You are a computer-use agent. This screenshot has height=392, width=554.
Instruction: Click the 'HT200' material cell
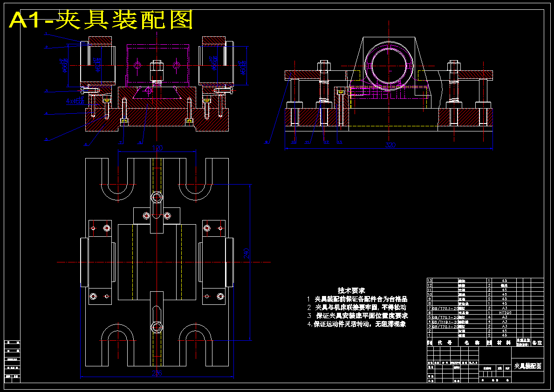(x=504, y=312)
